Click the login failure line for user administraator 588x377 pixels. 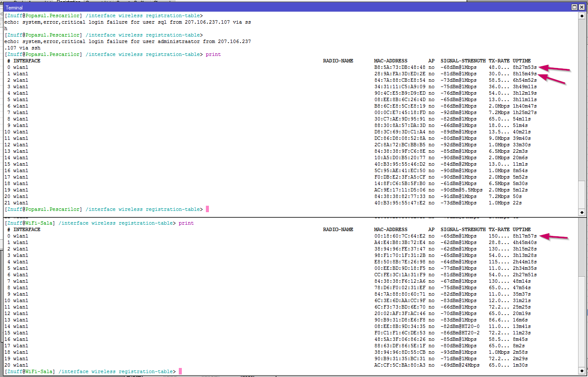(128, 41)
